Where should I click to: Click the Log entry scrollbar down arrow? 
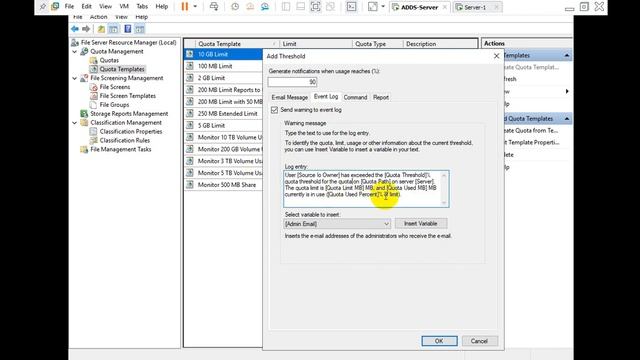point(444,202)
